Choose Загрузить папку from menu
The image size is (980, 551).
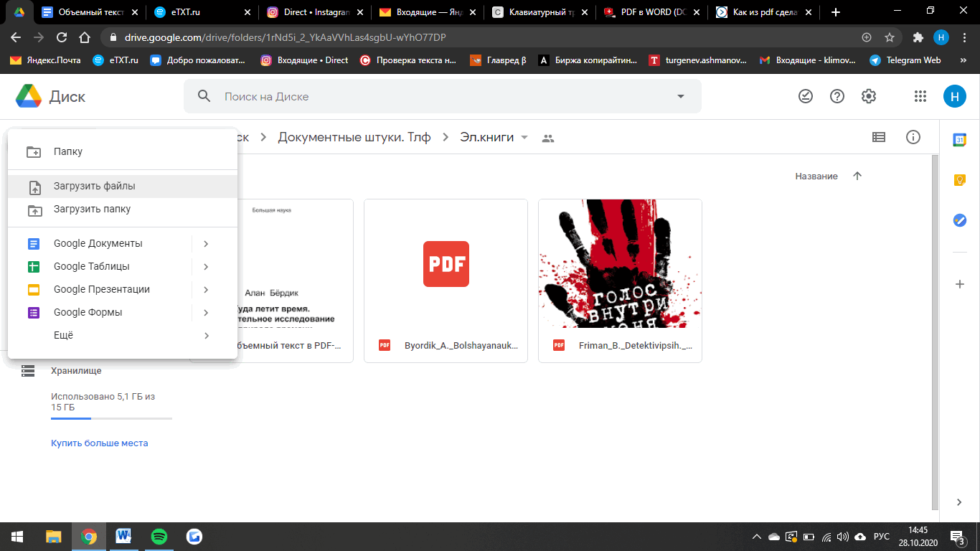pos(92,209)
